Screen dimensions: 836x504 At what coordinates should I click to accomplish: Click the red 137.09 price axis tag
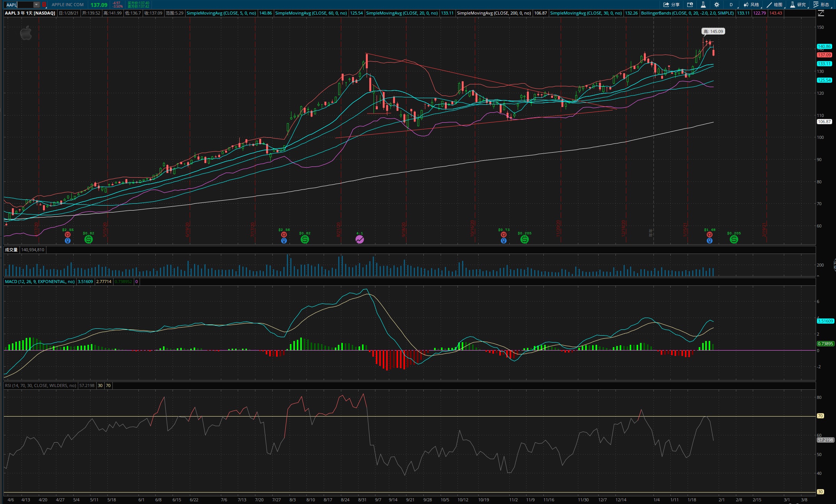[824, 55]
